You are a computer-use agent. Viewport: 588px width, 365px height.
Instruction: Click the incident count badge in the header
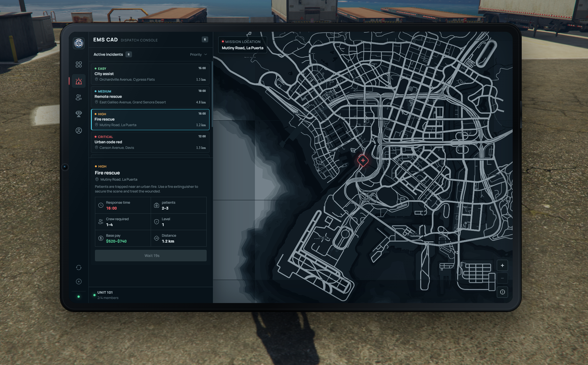click(205, 40)
